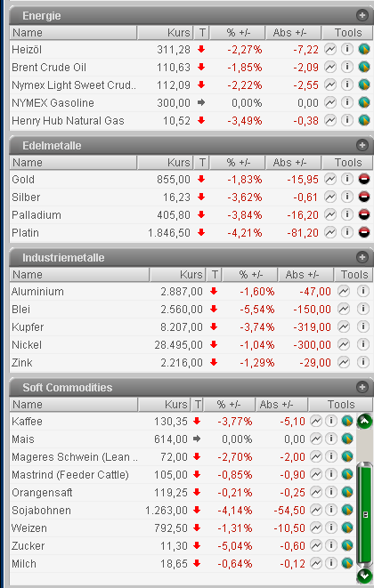
Task: Open the chart icon for Kaffee
Action: (316, 421)
